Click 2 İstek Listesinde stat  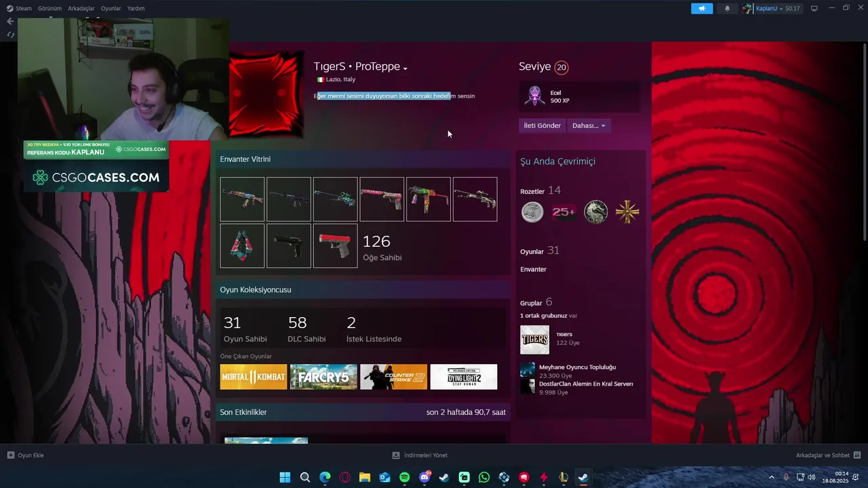click(374, 329)
